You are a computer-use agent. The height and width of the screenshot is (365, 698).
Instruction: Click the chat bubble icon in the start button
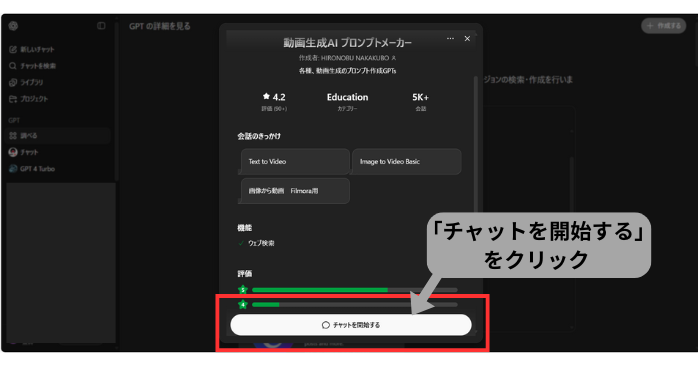tap(326, 325)
